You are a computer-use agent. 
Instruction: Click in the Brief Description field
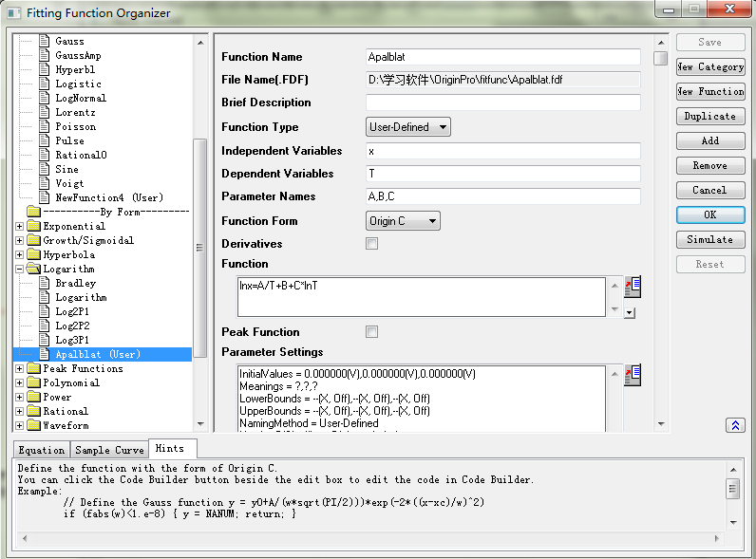pyautogui.click(x=502, y=102)
